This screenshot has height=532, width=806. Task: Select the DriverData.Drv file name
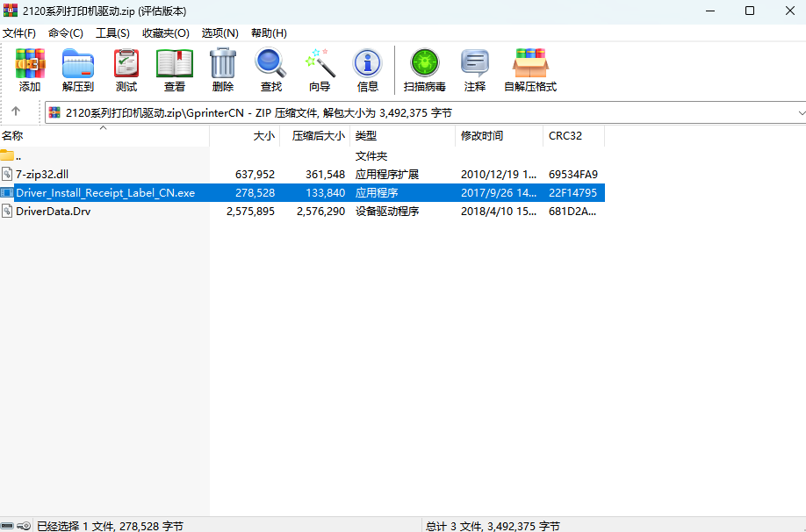pyautogui.click(x=54, y=212)
